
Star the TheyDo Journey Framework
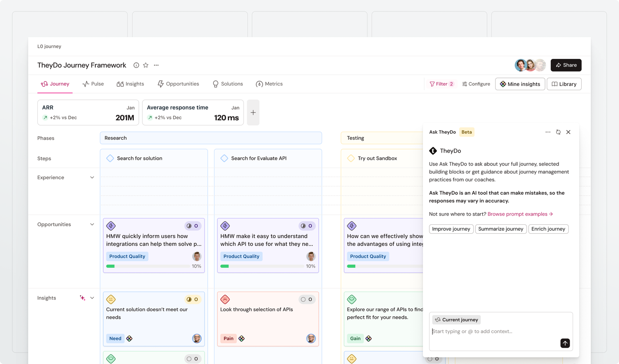click(x=145, y=65)
